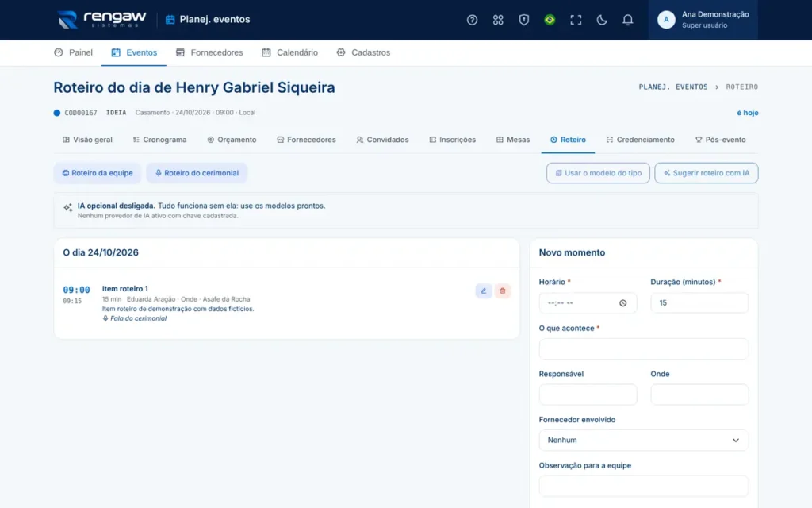The width and height of the screenshot is (812, 508).
Task: Switch to Visão geral tab
Action: (x=87, y=140)
